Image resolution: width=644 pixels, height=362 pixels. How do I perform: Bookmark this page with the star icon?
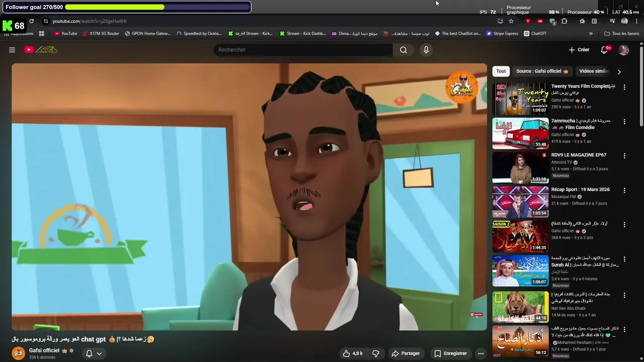511,21
